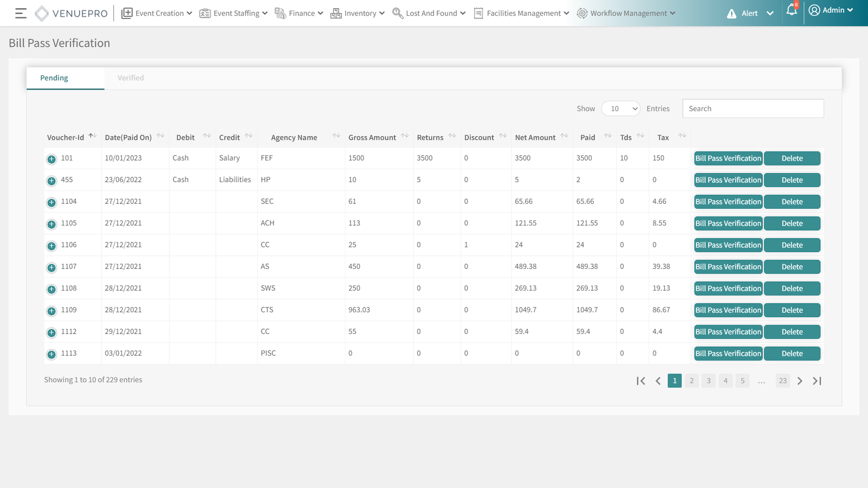Click the Alert warning triangle icon

click(x=731, y=14)
